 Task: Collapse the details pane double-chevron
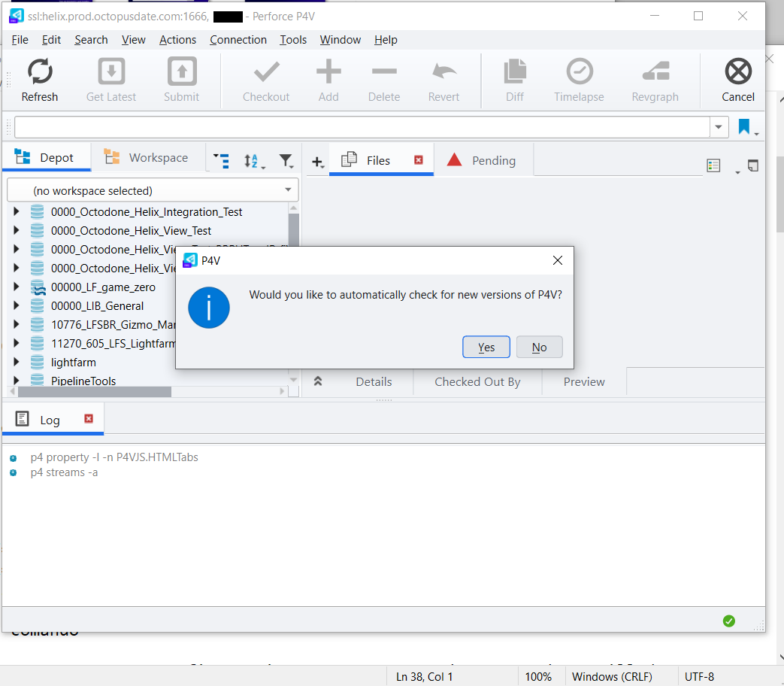pos(317,381)
